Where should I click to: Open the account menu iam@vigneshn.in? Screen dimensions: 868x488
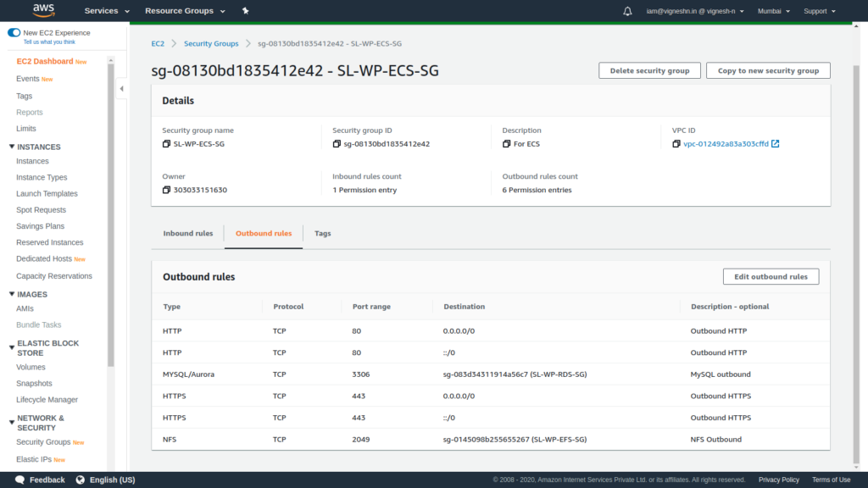click(695, 11)
